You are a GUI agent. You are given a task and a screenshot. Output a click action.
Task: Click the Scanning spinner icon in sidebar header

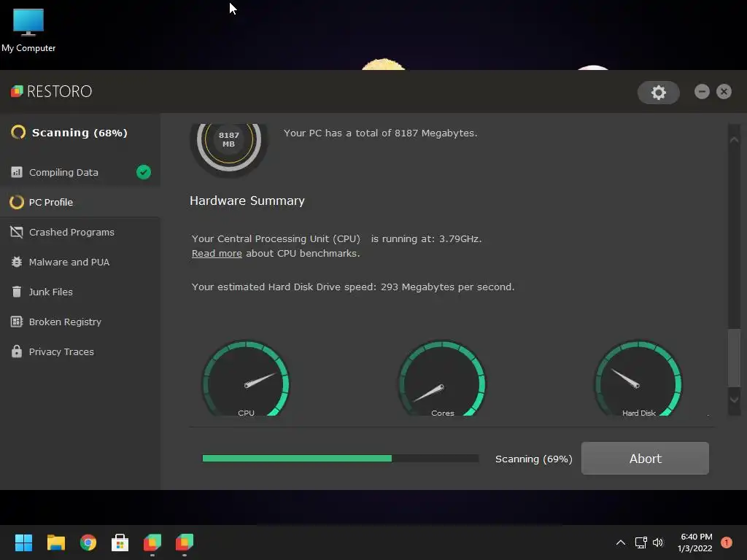click(18, 132)
